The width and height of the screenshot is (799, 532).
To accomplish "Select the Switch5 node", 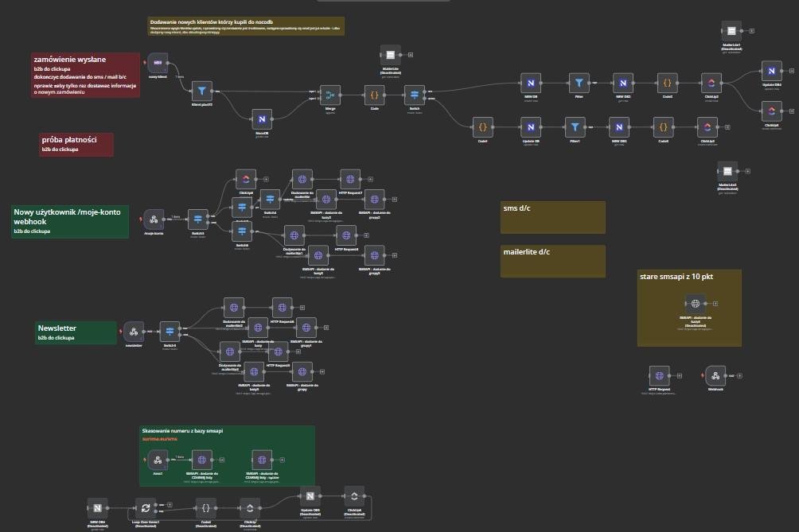I will [x=170, y=332].
